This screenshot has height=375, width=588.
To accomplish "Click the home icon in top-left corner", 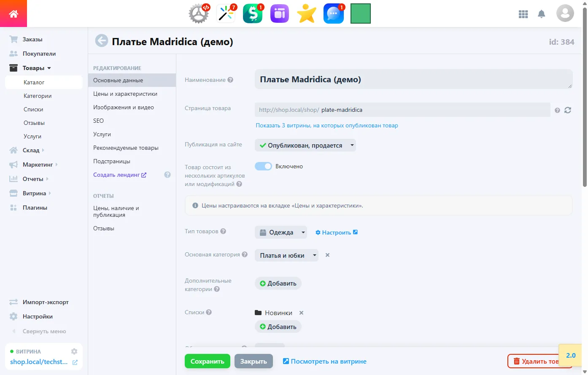I will 13,14.
